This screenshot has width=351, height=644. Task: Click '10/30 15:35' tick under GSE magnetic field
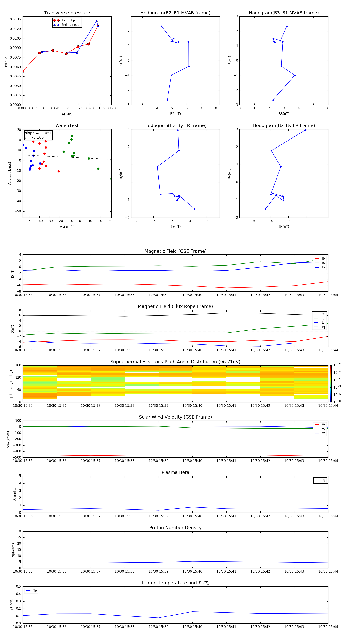coord(23,295)
